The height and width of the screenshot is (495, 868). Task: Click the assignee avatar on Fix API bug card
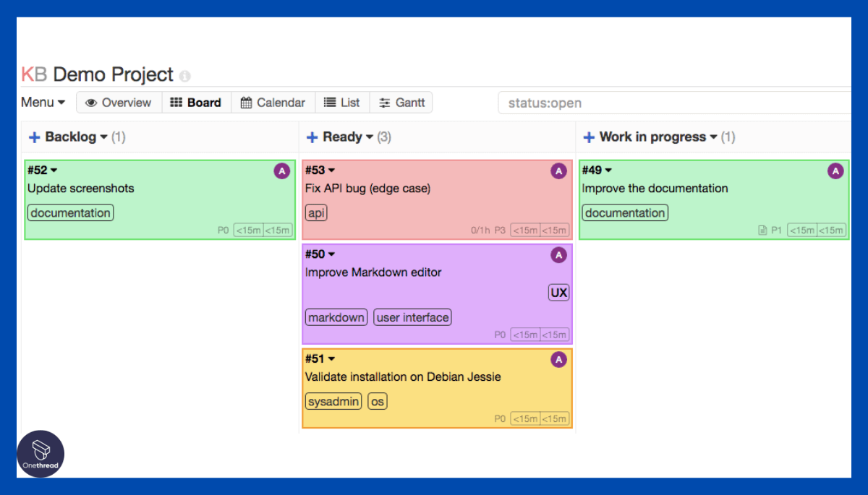(x=558, y=171)
